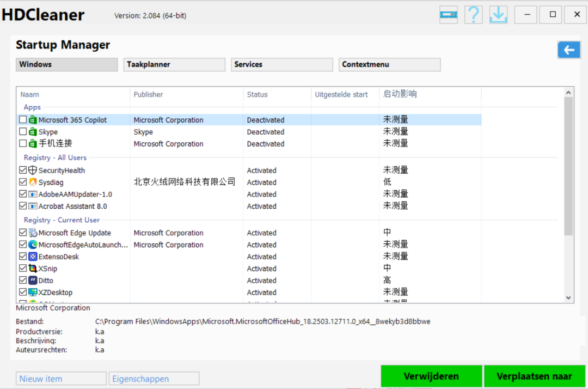Click the vertical scrollbar thumb

pos(568,166)
